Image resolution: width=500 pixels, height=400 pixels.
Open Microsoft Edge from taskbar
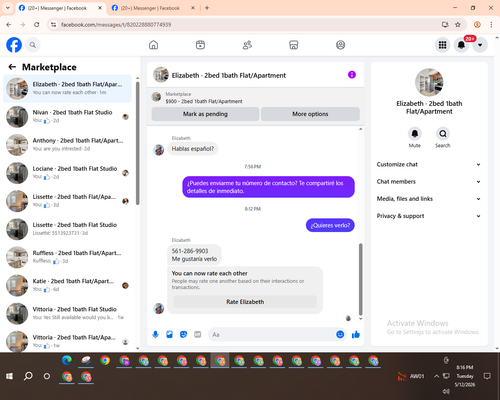(x=67, y=360)
